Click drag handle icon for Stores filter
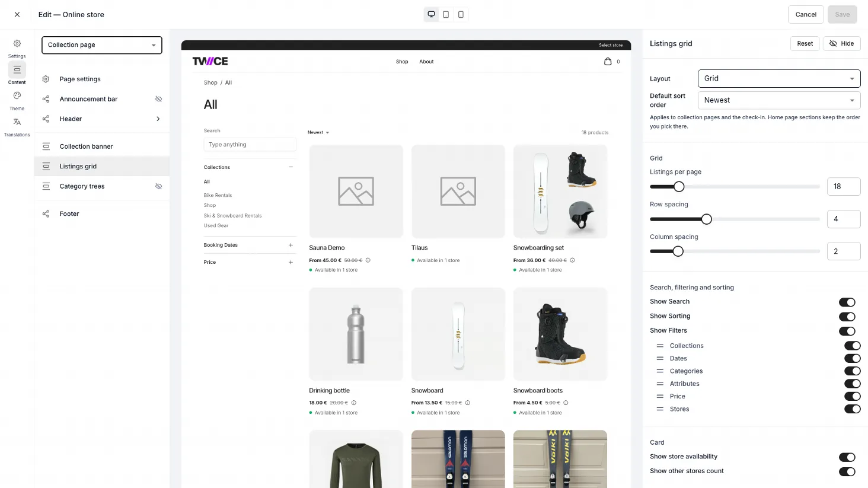Screen dimensions: 868x488 [x=660, y=409]
